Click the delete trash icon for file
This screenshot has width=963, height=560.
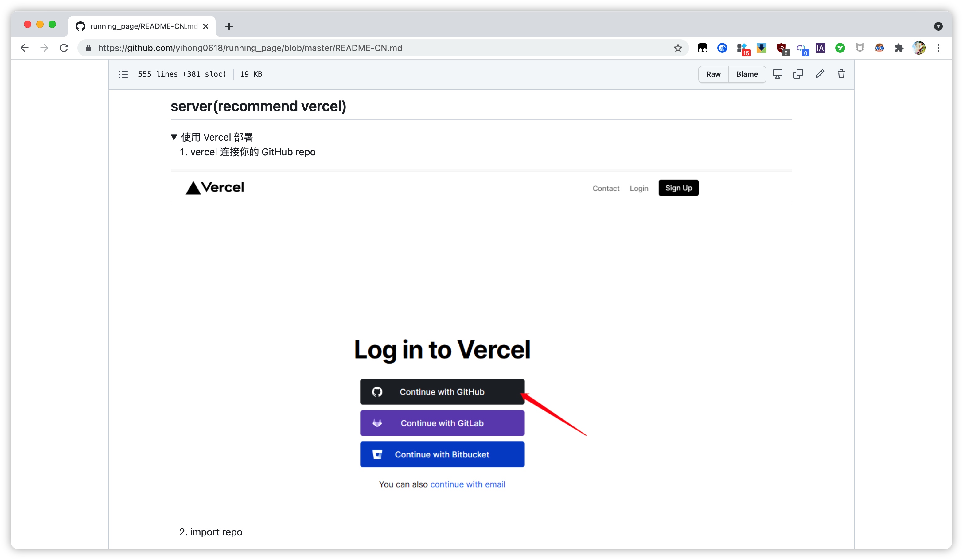click(842, 74)
